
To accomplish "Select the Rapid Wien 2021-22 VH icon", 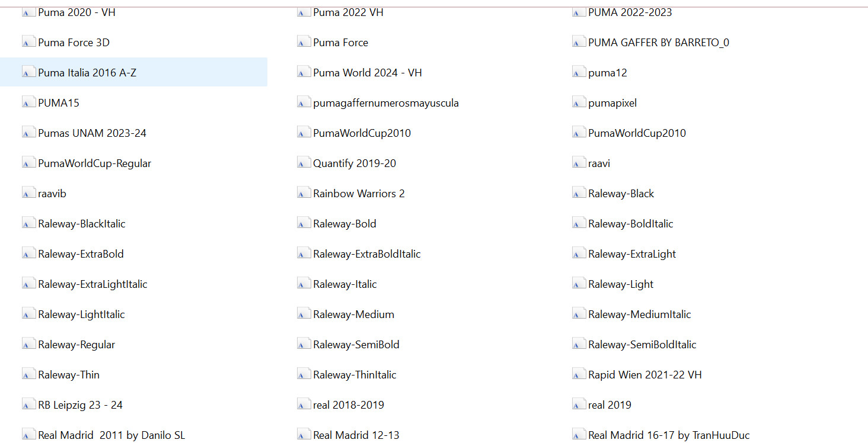I will tap(579, 374).
